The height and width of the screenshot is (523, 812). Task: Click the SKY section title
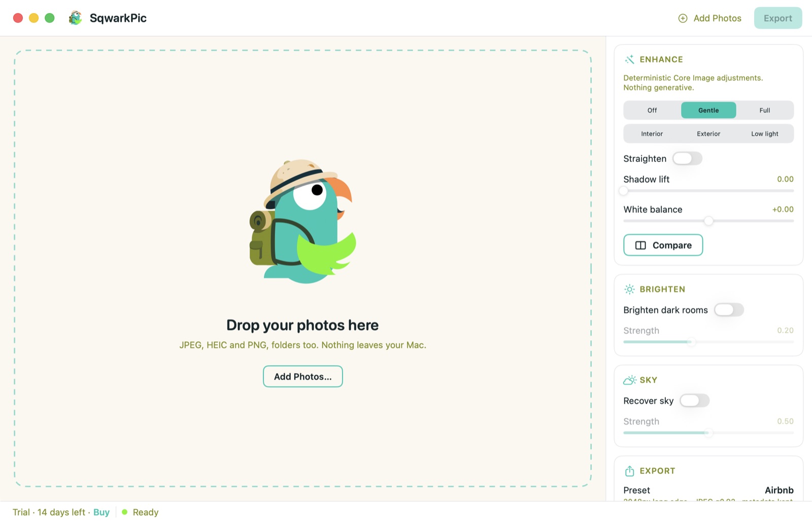click(649, 380)
